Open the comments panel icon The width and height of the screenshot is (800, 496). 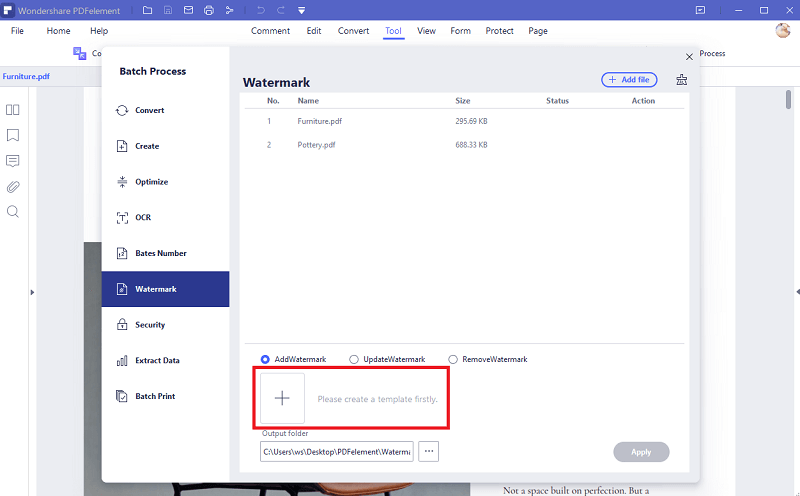(x=13, y=161)
